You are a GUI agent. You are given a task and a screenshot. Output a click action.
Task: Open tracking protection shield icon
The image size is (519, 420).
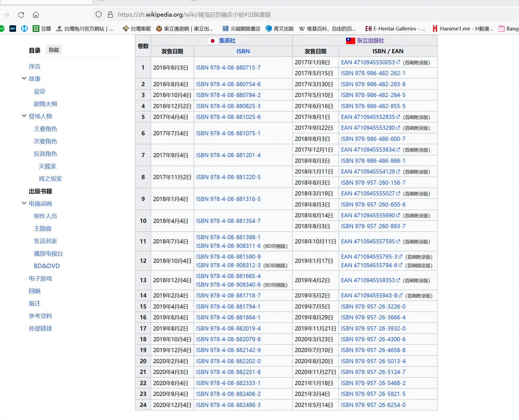(x=99, y=14)
